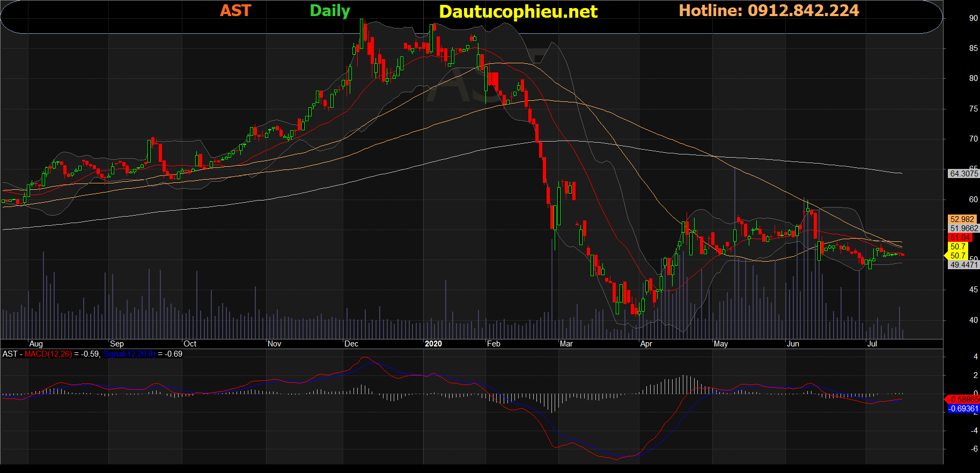Click the orange AST ticker title
This screenshot has height=473, width=980.
point(235,11)
